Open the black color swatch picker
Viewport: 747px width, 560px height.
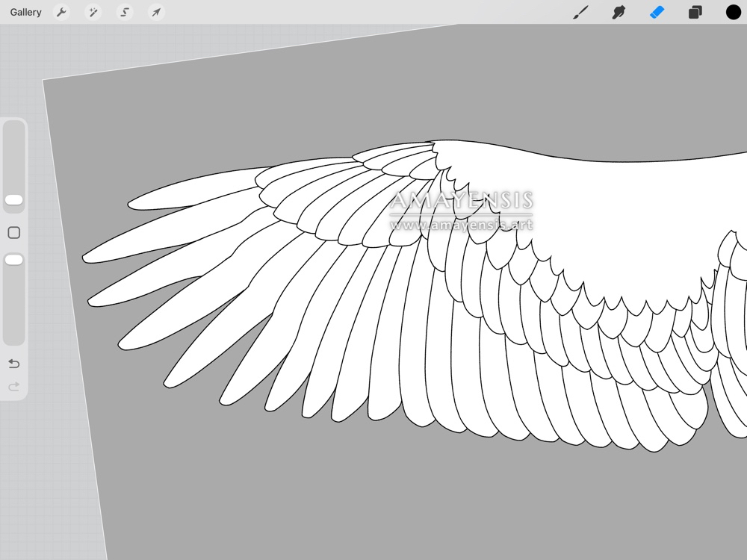734,13
